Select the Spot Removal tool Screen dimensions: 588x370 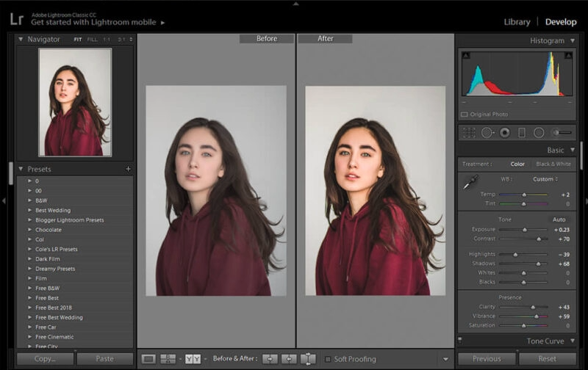click(x=487, y=133)
